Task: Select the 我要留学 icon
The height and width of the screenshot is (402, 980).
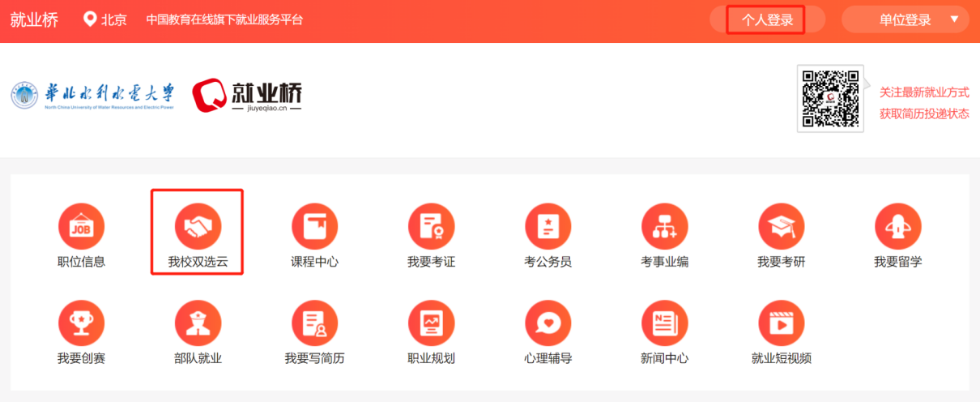Action: (x=897, y=227)
